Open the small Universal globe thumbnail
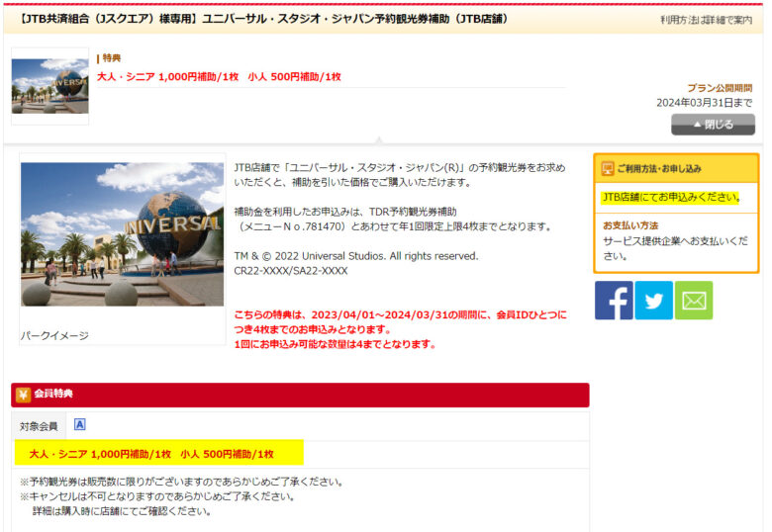 coord(49,86)
